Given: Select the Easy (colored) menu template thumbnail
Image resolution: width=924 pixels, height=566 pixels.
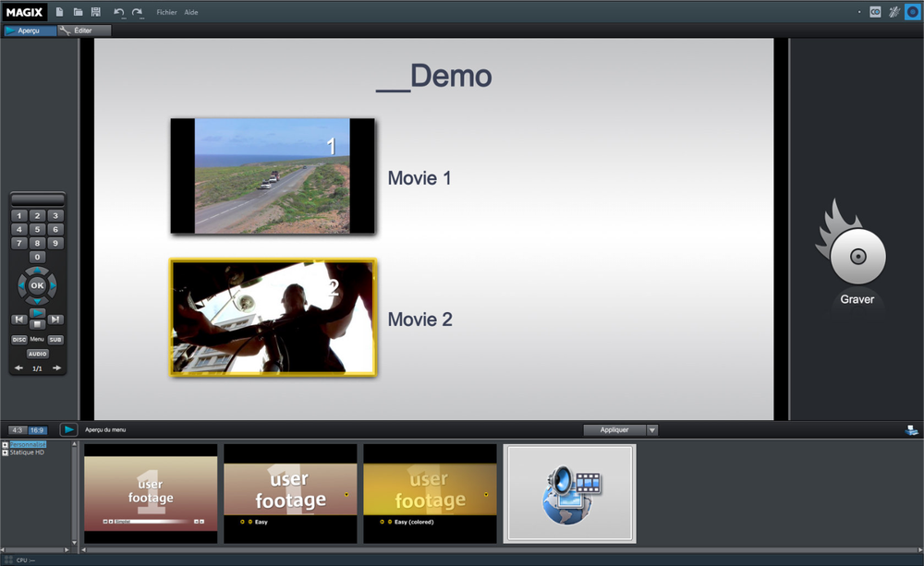Looking at the screenshot, I should pyautogui.click(x=430, y=494).
